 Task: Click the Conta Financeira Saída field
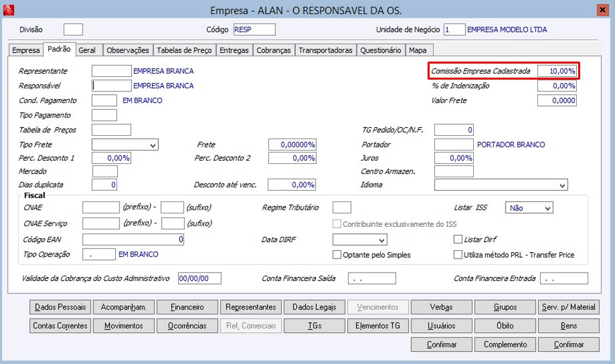pos(372,278)
